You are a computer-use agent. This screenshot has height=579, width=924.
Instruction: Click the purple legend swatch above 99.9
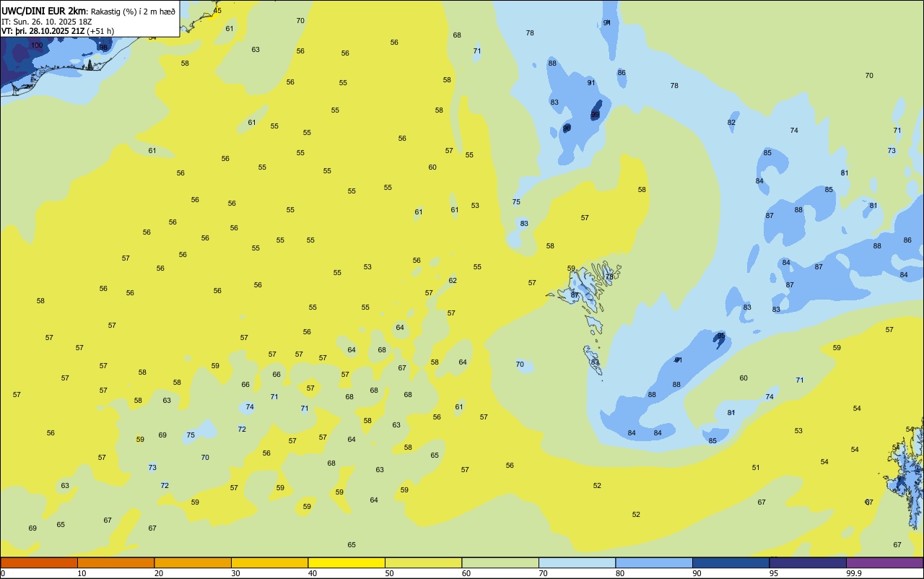click(884, 562)
